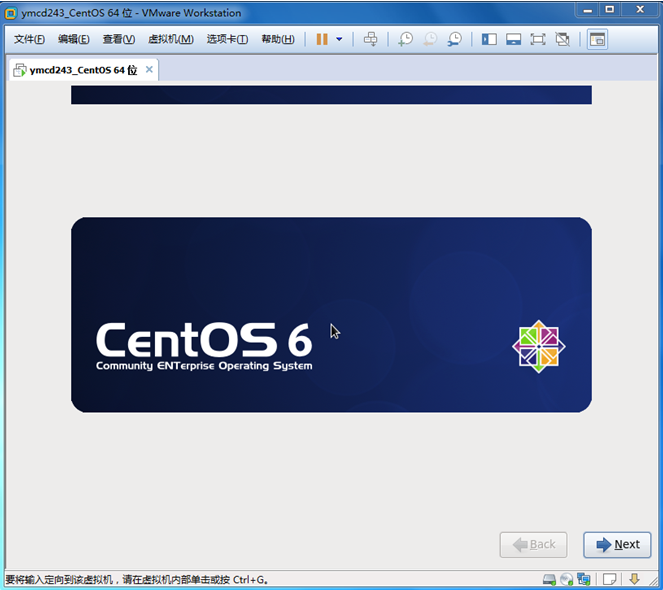Image resolution: width=663 pixels, height=590 pixels.
Task: Click the CentOS 6 splash banner
Action: pyautogui.click(x=331, y=315)
